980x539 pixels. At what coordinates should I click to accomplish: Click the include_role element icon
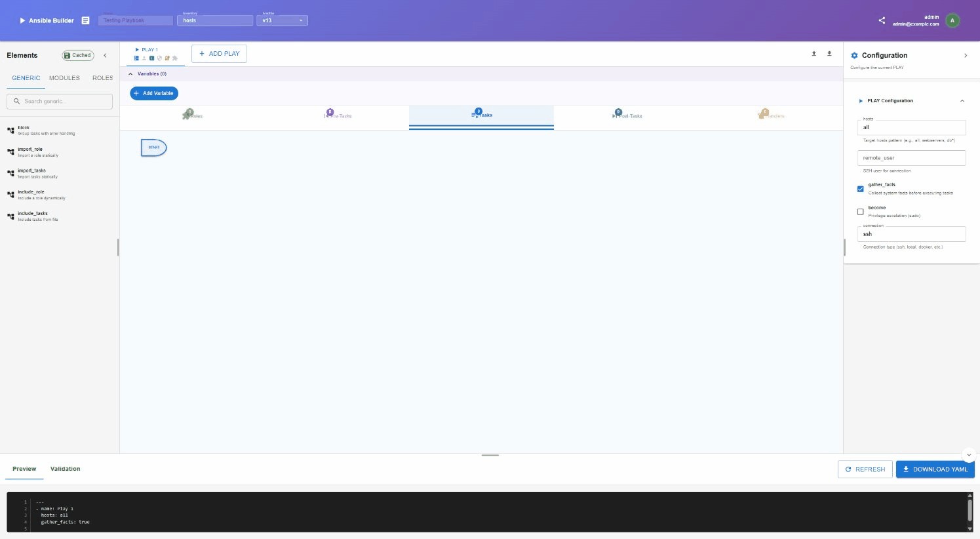(x=10, y=195)
